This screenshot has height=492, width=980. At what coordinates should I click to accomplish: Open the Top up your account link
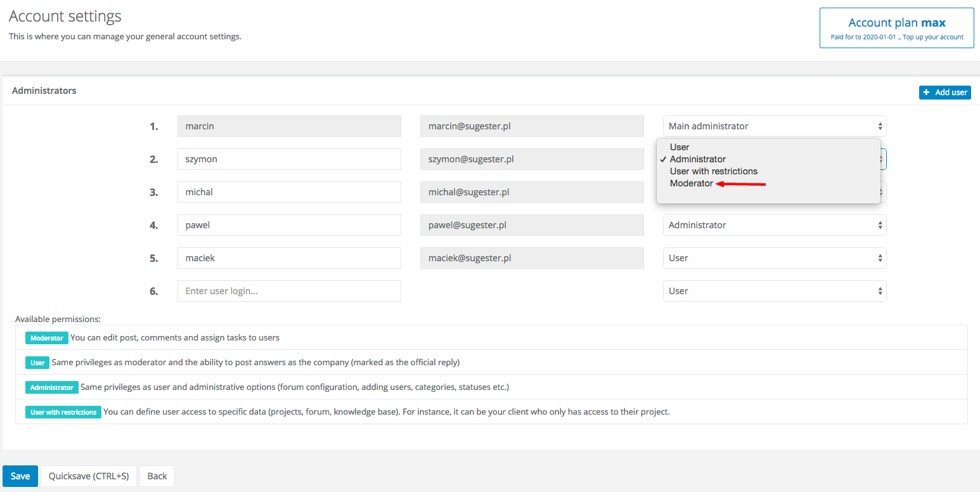933,37
